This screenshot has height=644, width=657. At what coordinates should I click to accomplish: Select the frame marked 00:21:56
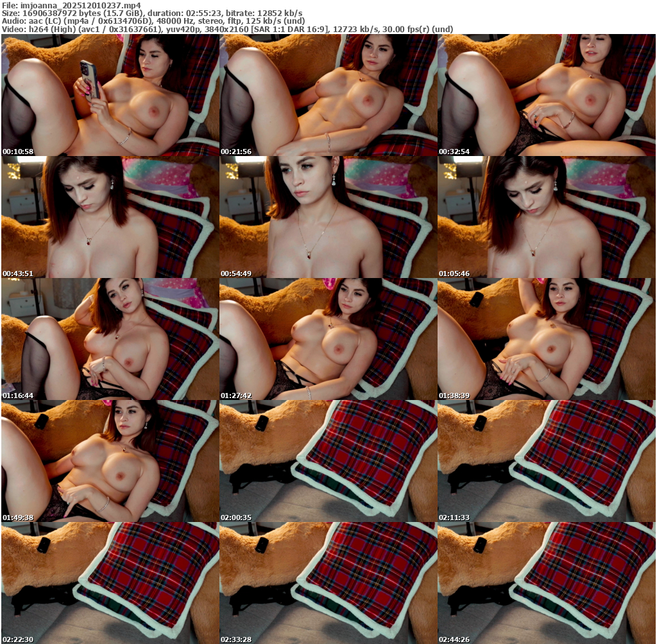[328, 95]
